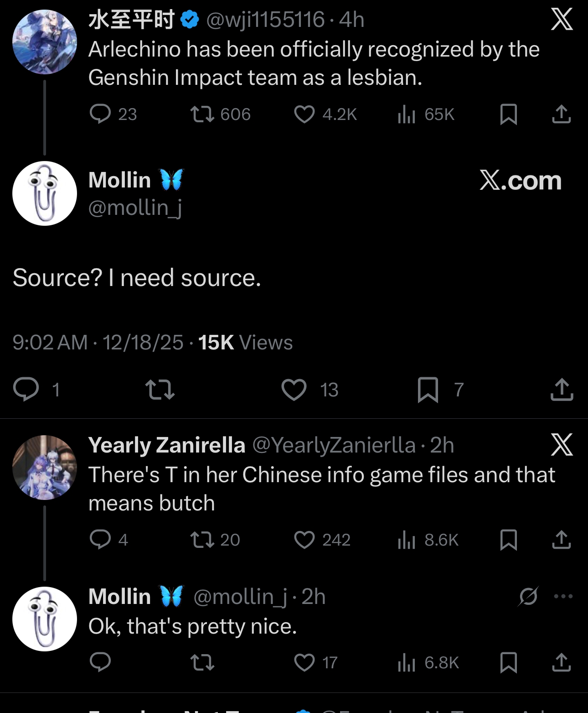This screenshot has width=588, height=713.
Task: Reply to the "Source? I need source." tweet
Action: pos(26,390)
